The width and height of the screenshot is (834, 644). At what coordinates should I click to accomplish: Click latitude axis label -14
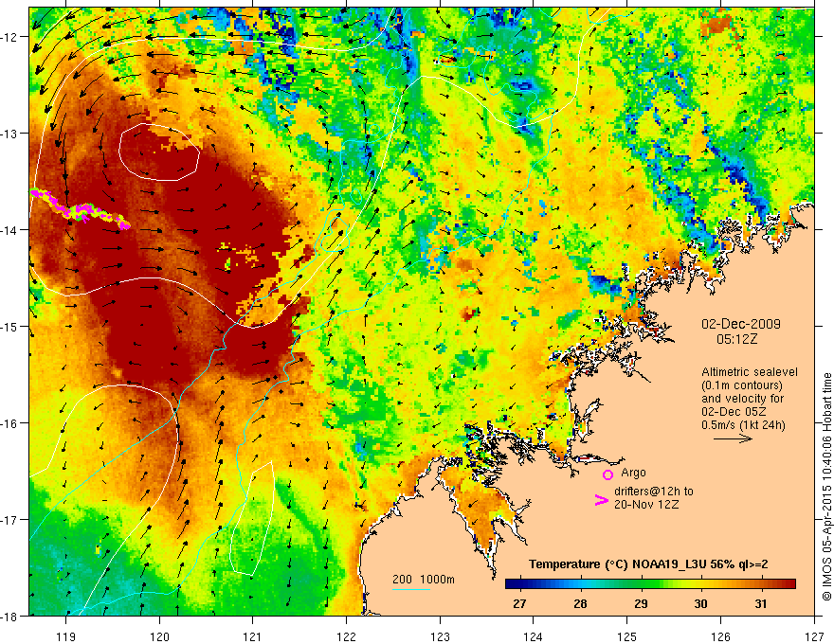point(10,230)
